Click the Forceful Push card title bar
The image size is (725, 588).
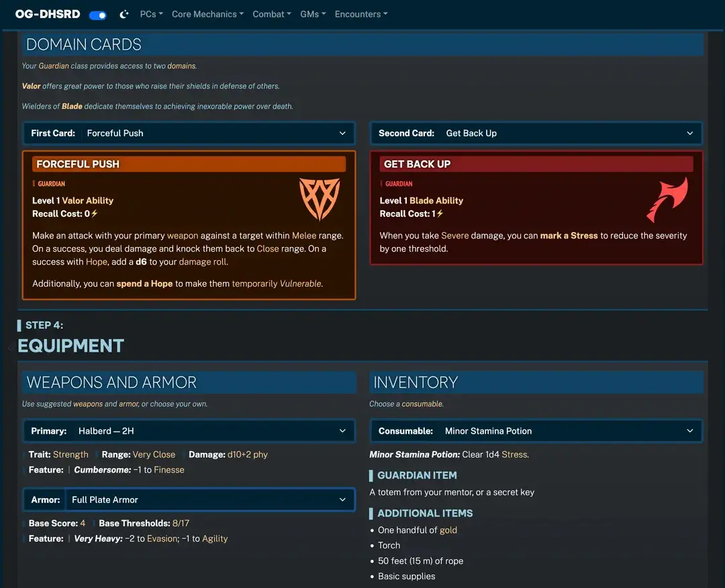(x=189, y=164)
